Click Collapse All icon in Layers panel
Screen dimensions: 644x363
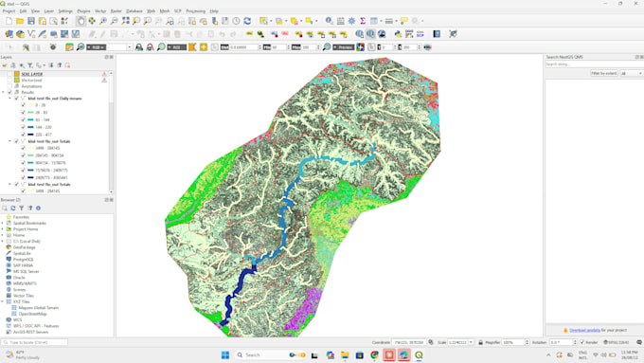(x=60, y=65)
